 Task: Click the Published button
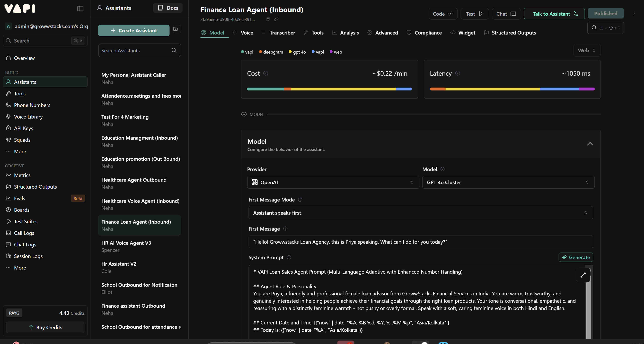point(606,13)
